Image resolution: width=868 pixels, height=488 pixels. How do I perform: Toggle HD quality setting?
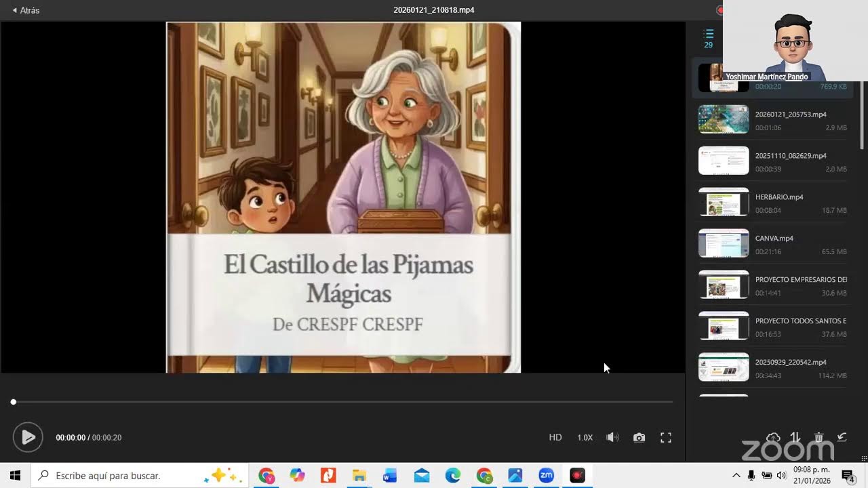[x=555, y=437]
